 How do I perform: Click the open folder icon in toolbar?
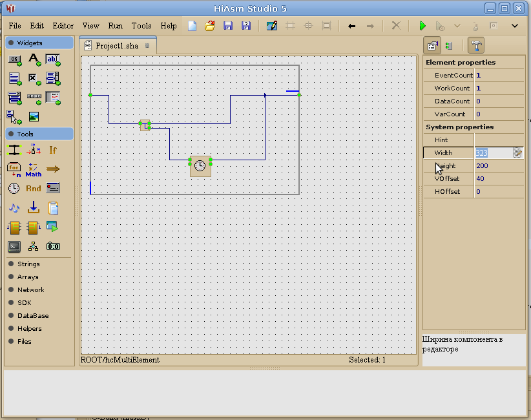(209, 26)
